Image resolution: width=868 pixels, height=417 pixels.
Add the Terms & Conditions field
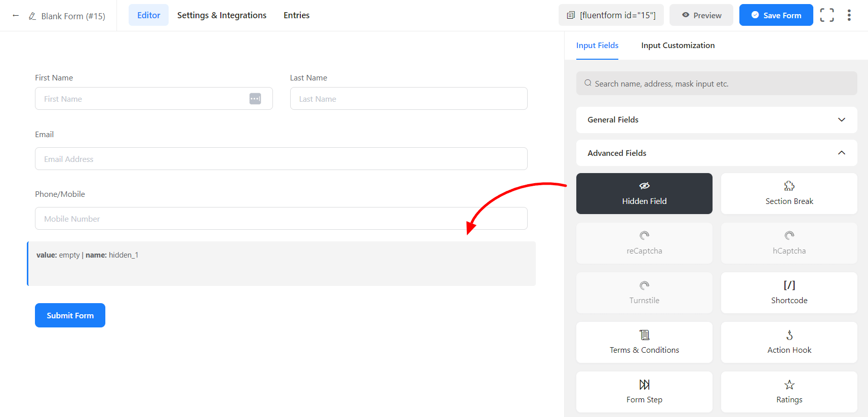click(644, 342)
